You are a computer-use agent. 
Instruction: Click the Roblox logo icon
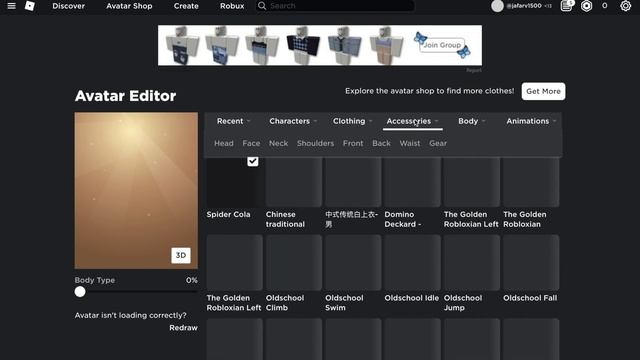tap(30, 6)
